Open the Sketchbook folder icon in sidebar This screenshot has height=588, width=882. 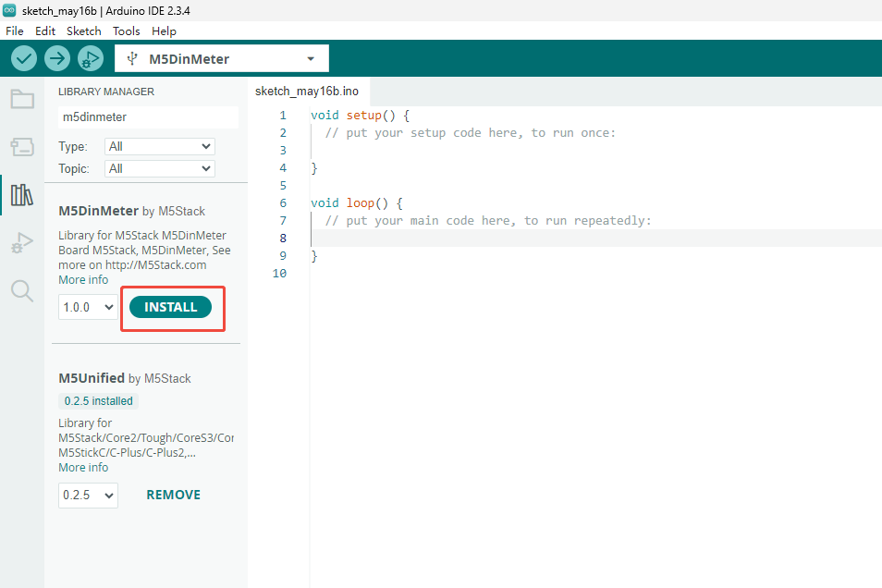coord(22,99)
